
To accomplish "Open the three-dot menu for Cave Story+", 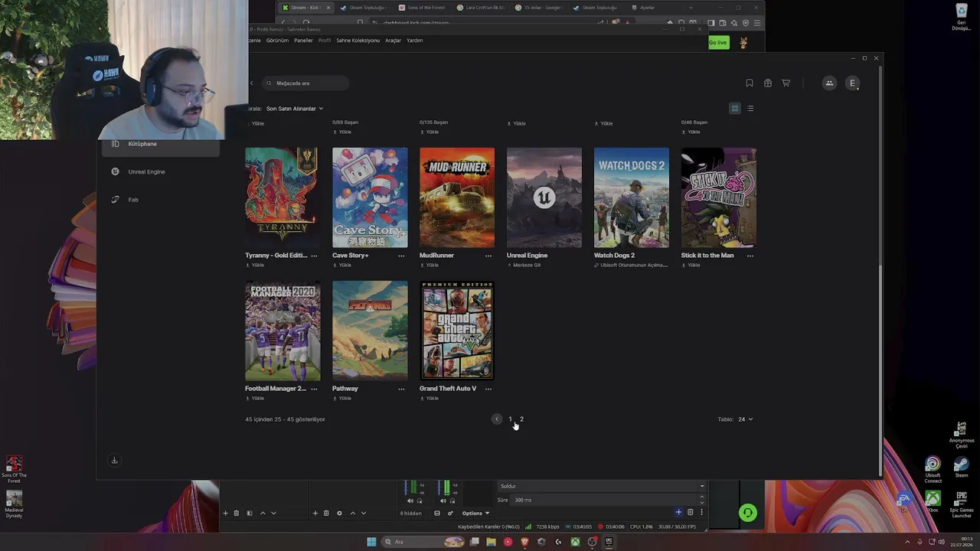I will [401, 256].
